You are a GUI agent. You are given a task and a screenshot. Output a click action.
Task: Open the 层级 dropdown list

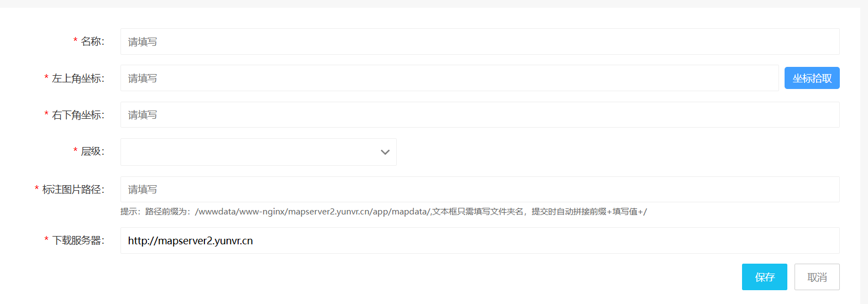(x=258, y=152)
